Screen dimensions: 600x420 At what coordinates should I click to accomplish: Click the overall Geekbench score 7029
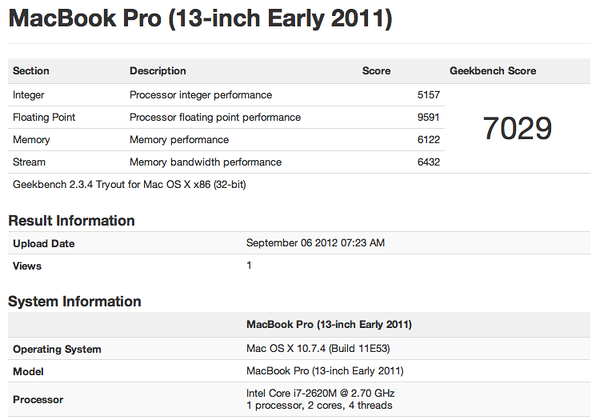tap(517, 128)
